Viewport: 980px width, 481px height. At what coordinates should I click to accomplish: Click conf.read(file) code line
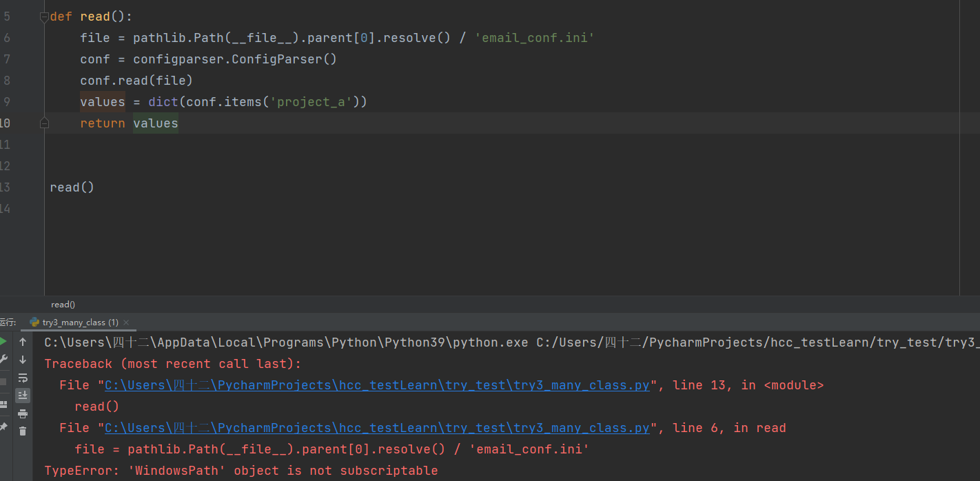[x=136, y=81]
